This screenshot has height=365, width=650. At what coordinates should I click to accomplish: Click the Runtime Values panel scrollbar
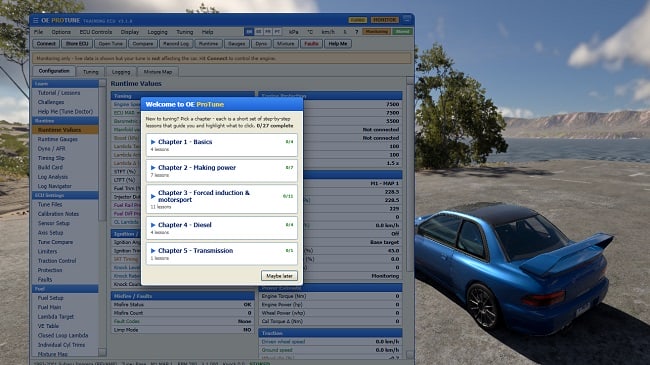click(410, 218)
